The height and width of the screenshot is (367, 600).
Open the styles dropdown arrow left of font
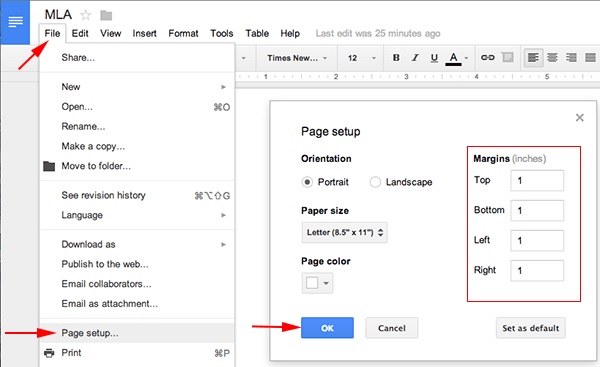point(243,58)
